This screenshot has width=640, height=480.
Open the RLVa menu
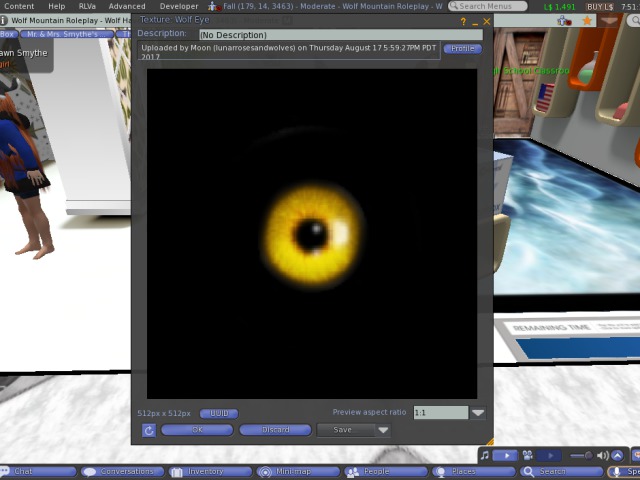87,6
